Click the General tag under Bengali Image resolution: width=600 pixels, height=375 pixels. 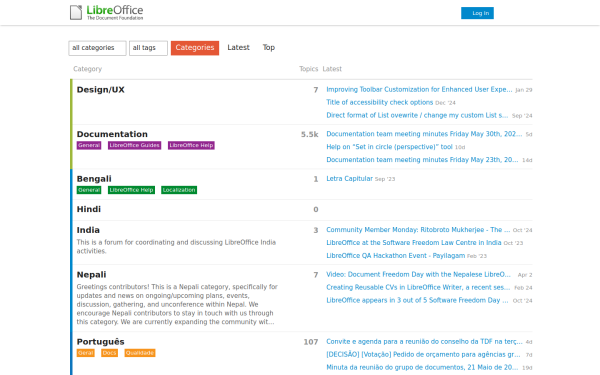tap(89, 190)
